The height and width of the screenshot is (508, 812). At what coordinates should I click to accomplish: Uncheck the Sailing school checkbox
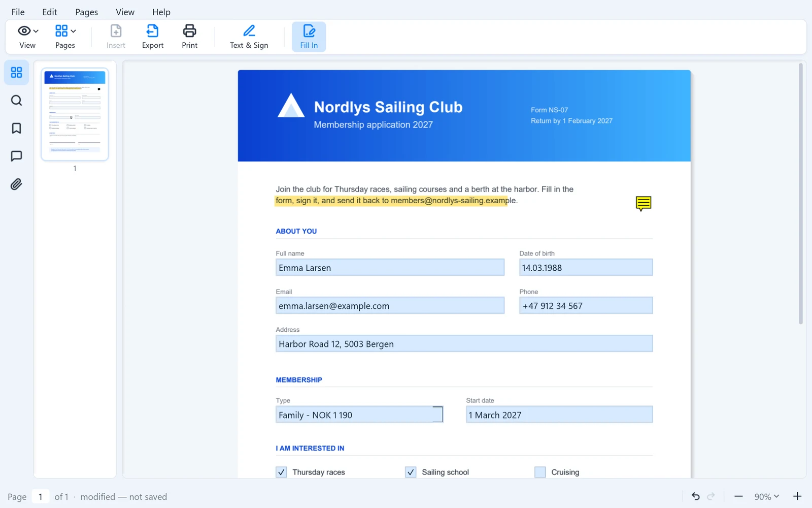point(411,472)
